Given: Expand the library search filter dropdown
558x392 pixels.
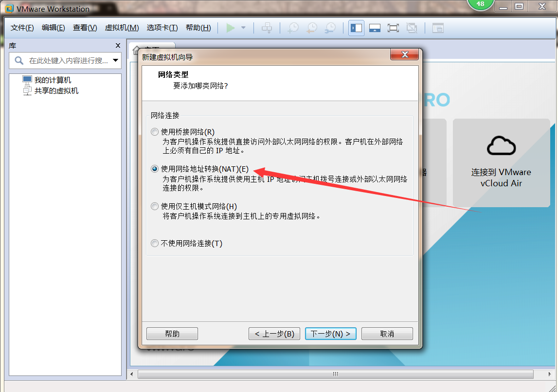Looking at the screenshot, I should tap(116, 60).
